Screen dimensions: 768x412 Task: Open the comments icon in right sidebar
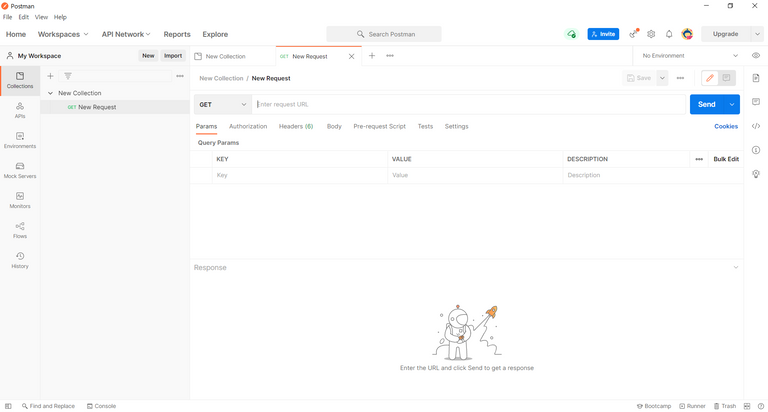756,102
